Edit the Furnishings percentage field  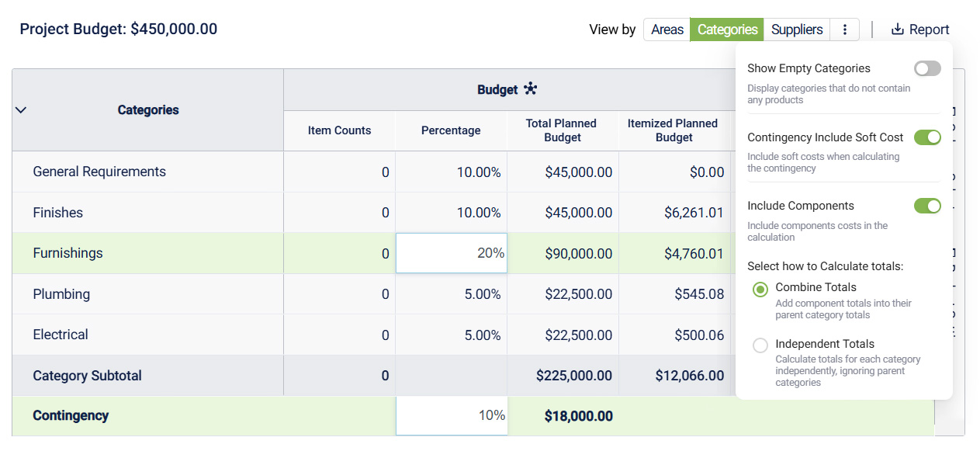coord(452,253)
